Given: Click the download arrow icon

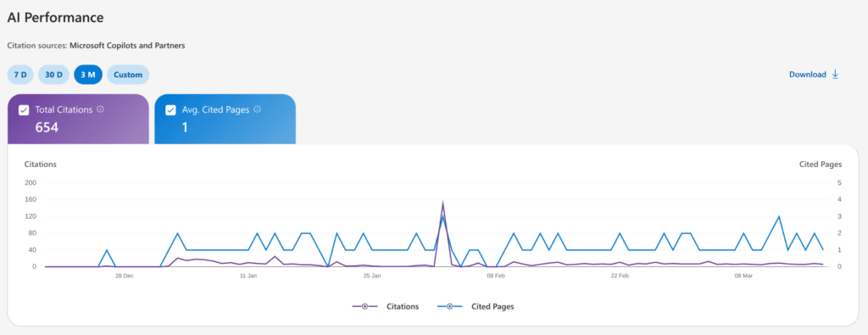Looking at the screenshot, I should pyautogui.click(x=835, y=74).
